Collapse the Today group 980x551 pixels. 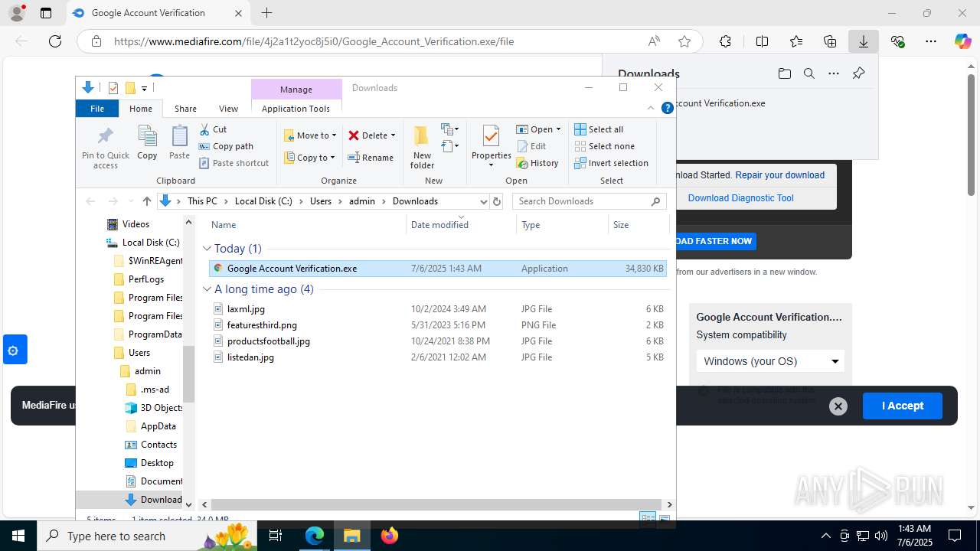coord(207,249)
